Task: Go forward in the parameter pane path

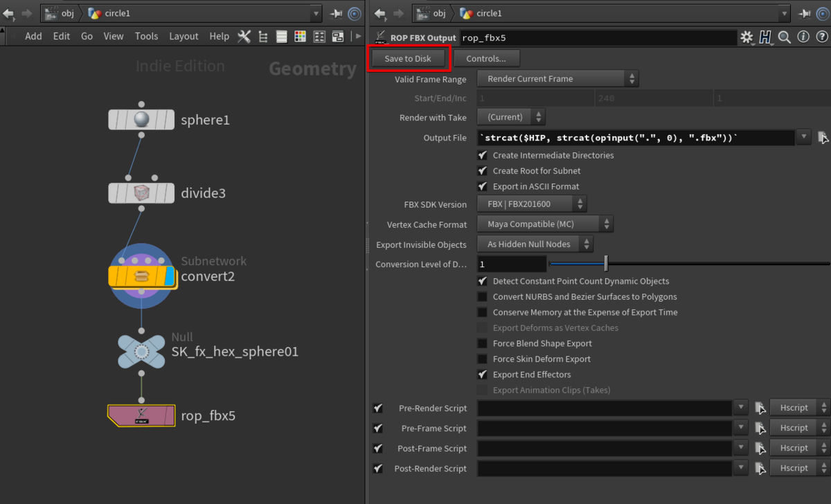Action: [x=397, y=13]
